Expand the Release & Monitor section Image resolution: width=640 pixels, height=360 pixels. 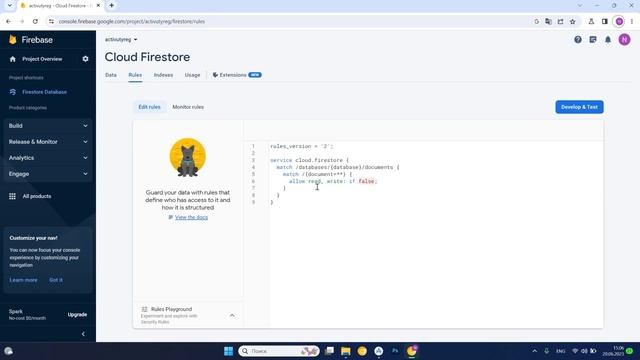tap(48, 142)
